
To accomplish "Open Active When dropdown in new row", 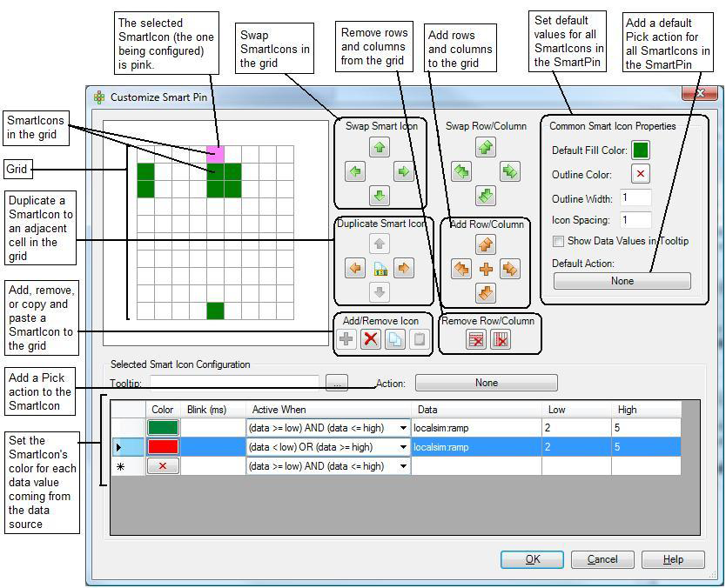I will 403,466.
